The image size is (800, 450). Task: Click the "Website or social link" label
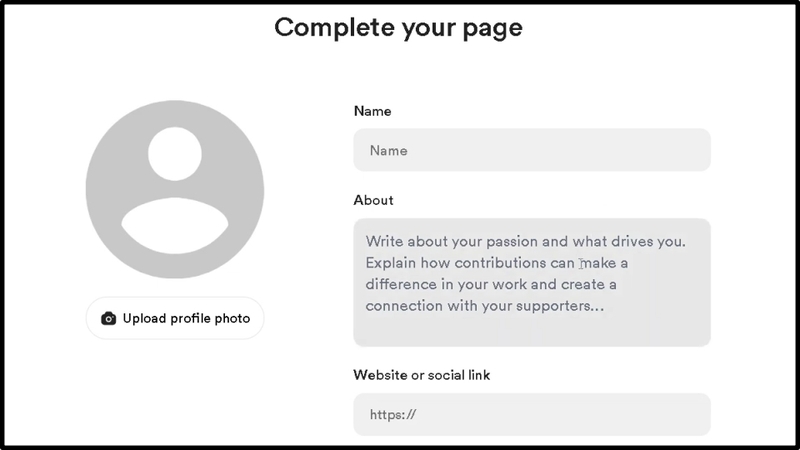[x=422, y=375]
